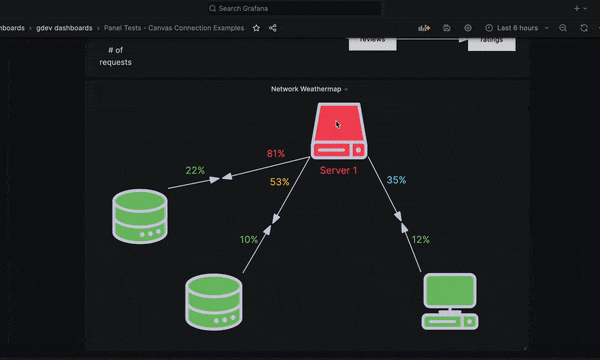Viewport: 600px width, 360px height.
Task: Zoom out the time range
Action: point(562,28)
